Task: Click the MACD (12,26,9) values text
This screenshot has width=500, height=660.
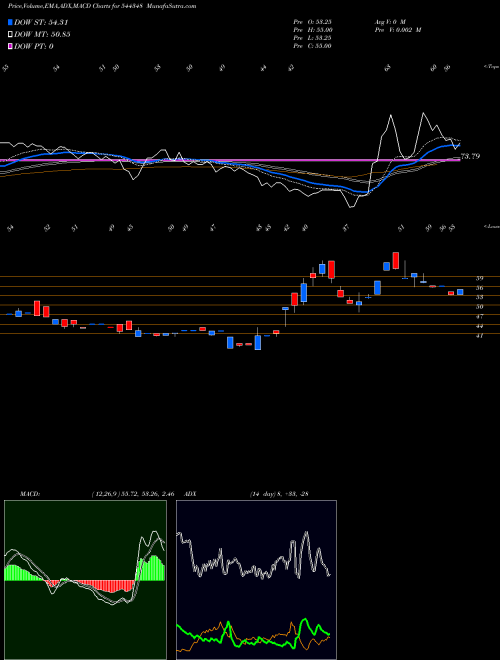Action: coord(132,493)
